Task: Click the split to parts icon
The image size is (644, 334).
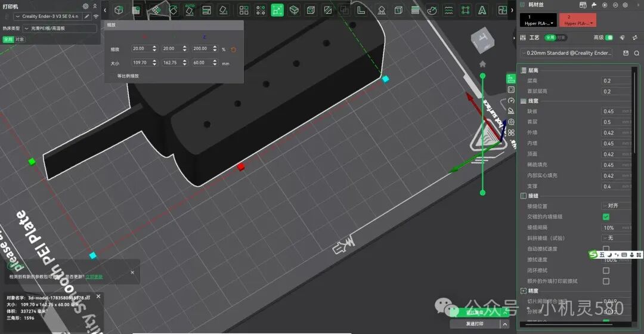Action: tap(261, 10)
